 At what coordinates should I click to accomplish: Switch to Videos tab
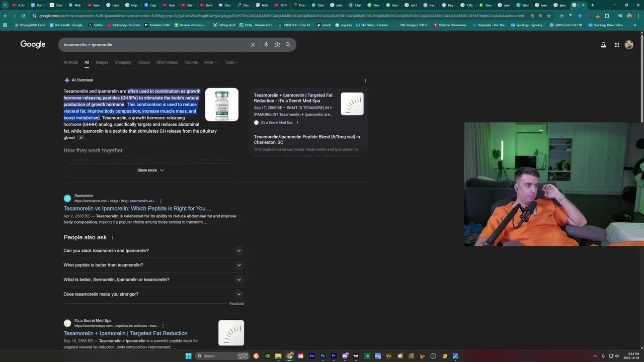pos(144,62)
